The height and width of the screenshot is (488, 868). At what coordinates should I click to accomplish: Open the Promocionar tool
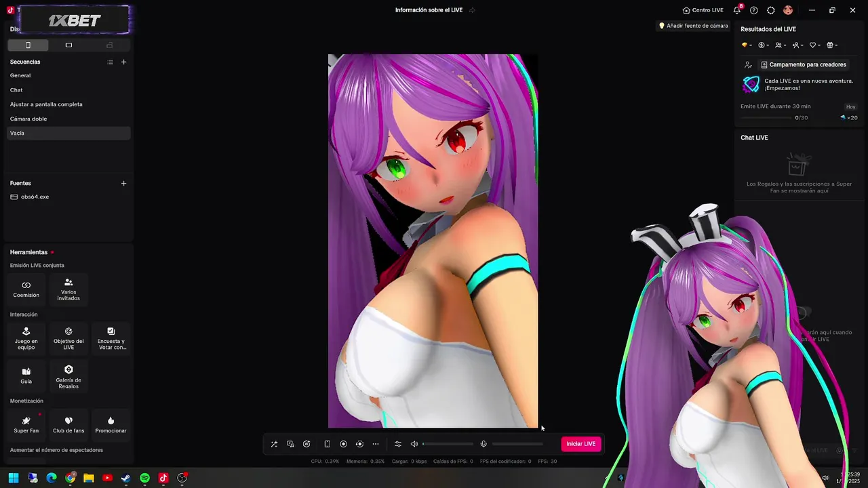point(111,425)
